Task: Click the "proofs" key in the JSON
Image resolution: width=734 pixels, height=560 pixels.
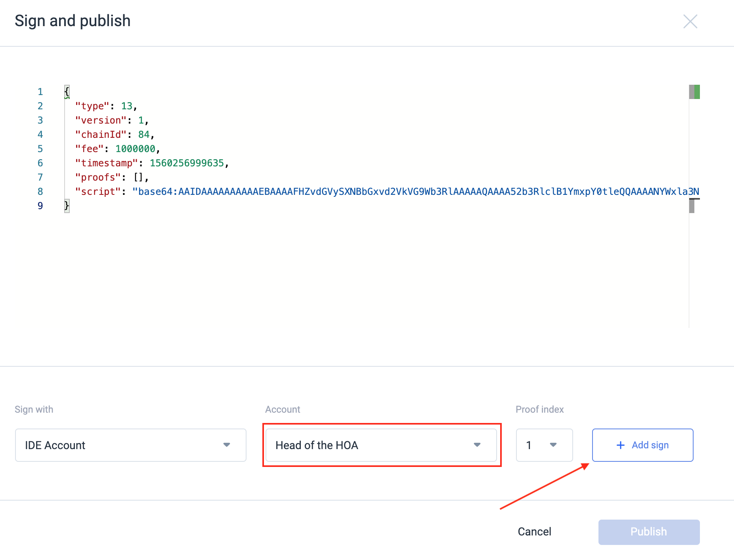Action: coord(98,177)
